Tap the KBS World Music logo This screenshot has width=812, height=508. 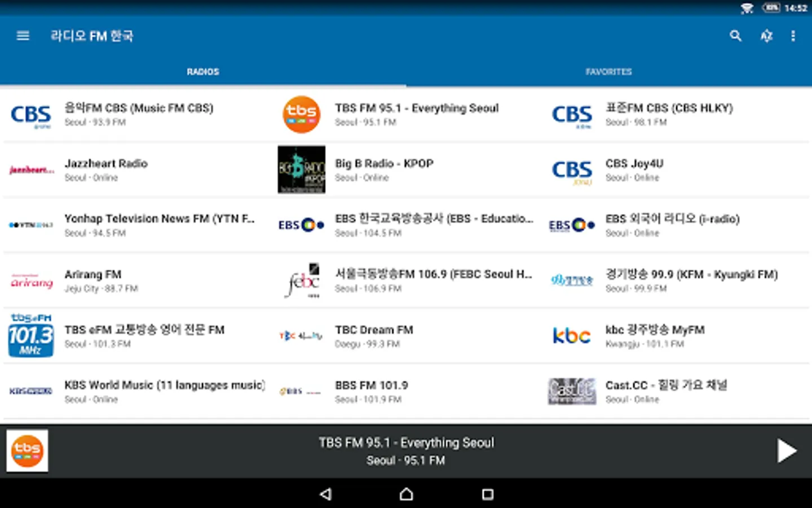click(x=31, y=391)
